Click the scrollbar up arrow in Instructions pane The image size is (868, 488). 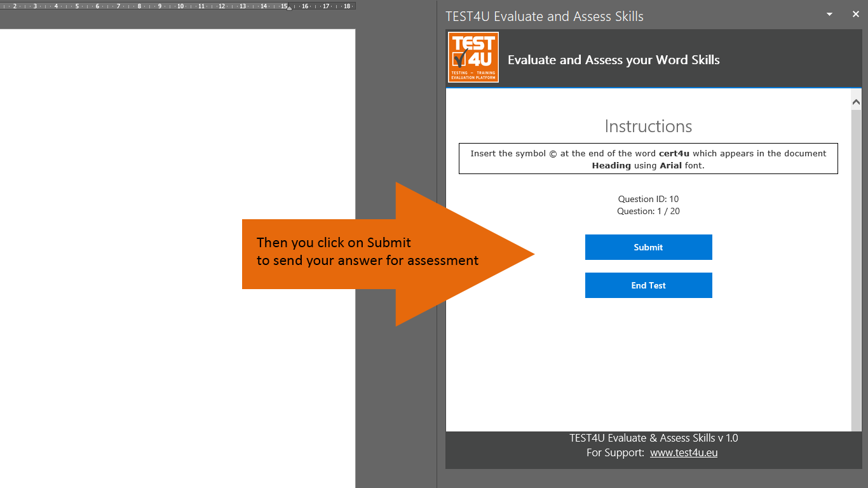[856, 102]
